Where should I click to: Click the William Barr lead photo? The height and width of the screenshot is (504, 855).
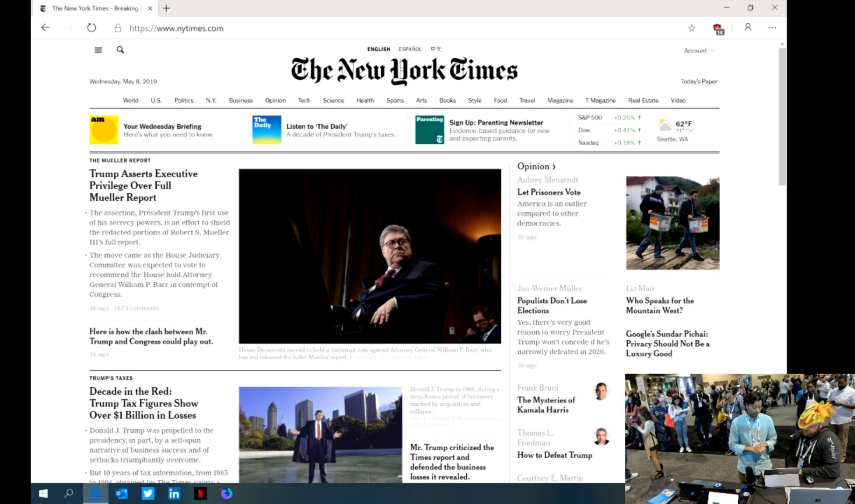tap(370, 256)
